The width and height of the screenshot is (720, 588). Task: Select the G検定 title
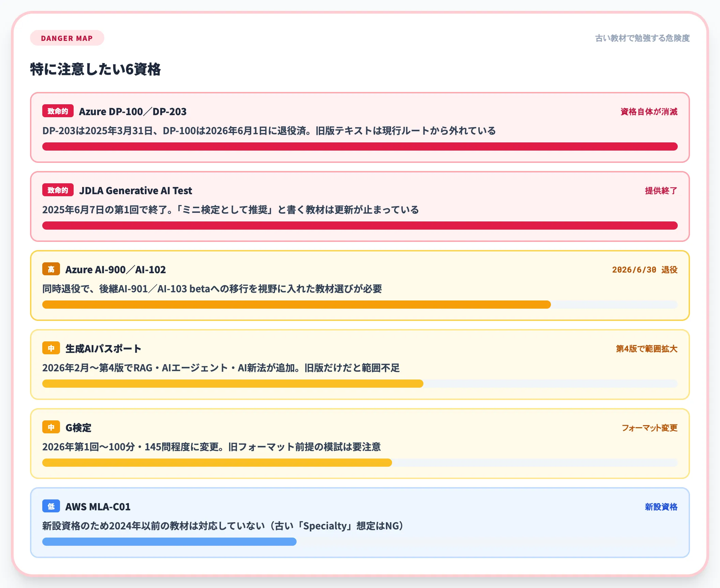click(78, 428)
